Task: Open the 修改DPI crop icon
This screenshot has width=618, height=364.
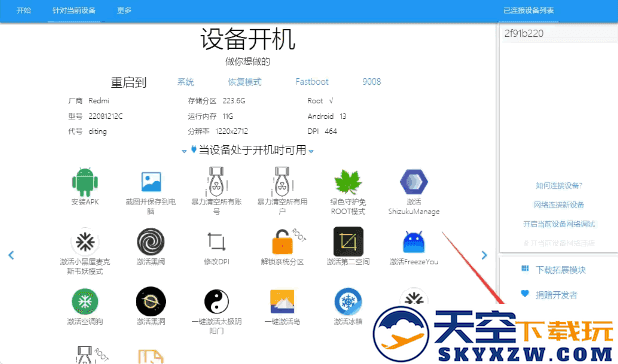Action: click(x=216, y=241)
